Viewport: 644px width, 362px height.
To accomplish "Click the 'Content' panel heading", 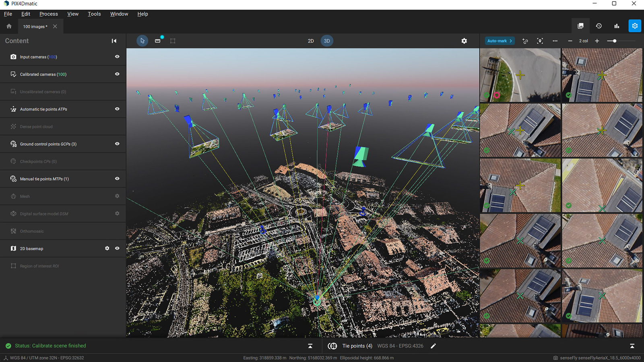I will pyautogui.click(x=17, y=41).
